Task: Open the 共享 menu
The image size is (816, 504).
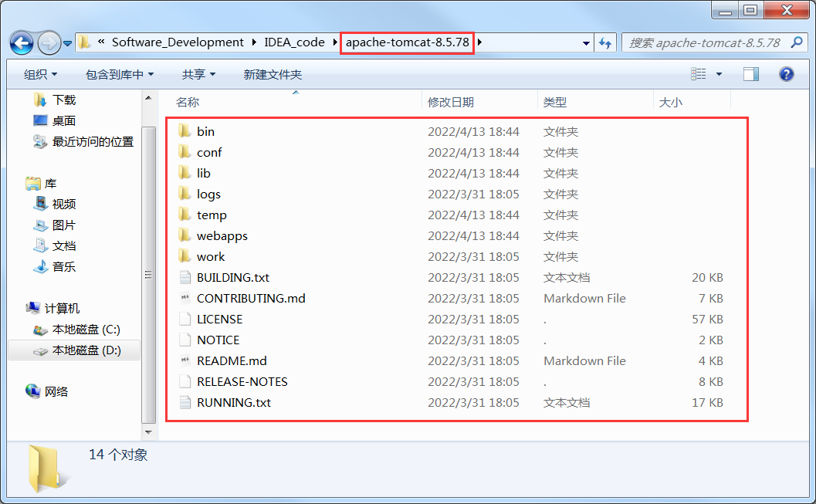Action: pos(199,74)
